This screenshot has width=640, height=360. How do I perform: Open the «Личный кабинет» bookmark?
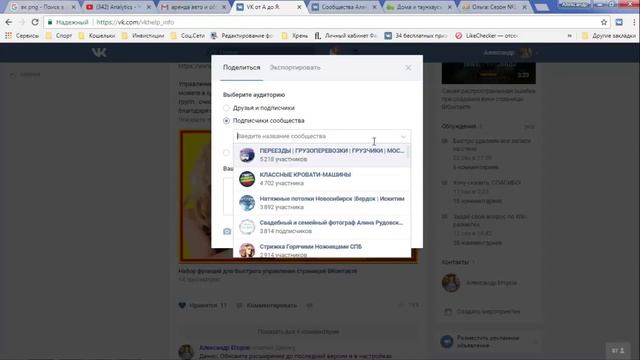(346, 36)
